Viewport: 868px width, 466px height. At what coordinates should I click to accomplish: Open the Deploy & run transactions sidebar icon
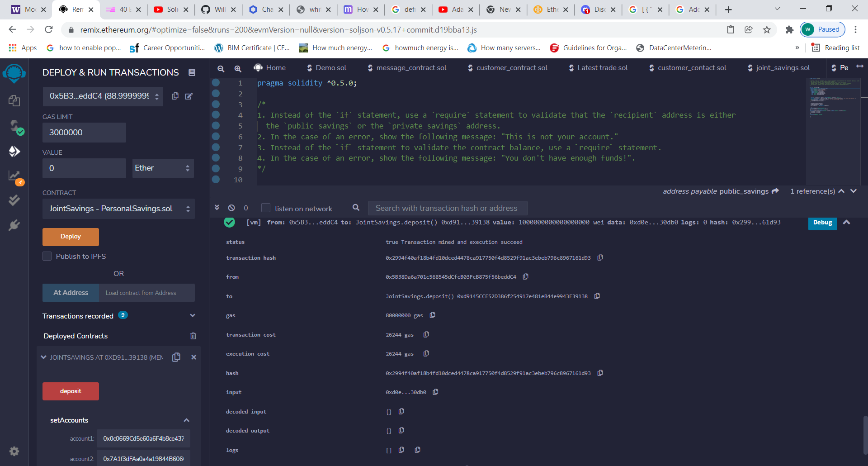click(x=14, y=151)
